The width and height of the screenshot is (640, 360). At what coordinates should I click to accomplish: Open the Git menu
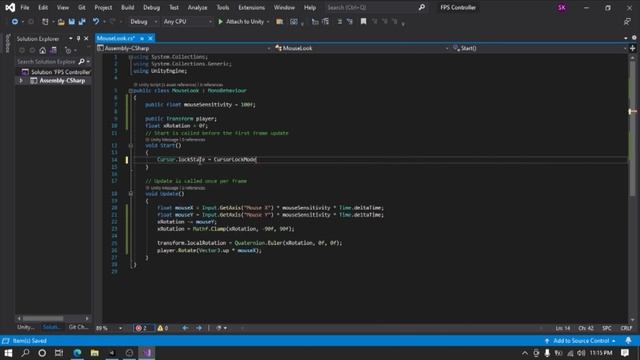tap(82, 7)
